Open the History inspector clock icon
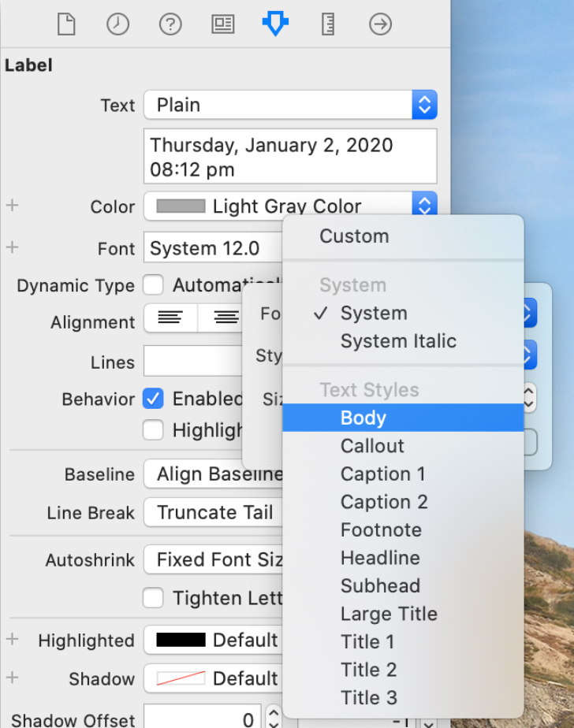The height and width of the screenshot is (728, 574). pos(117,24)
